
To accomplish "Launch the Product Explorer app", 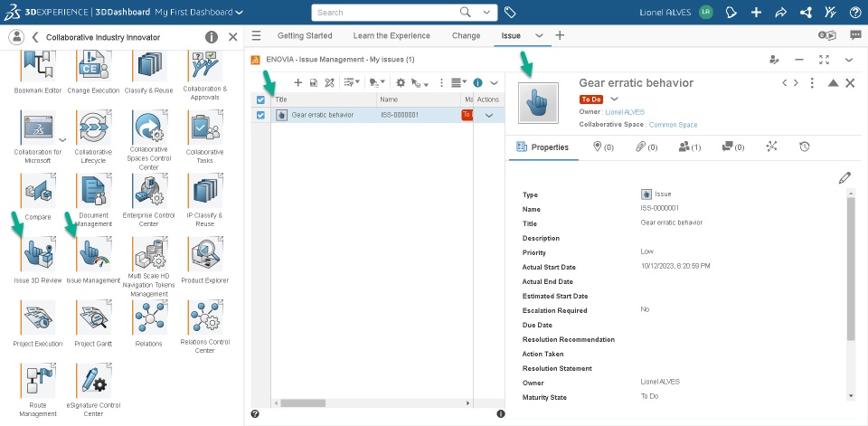I will (x=205, y=254).
